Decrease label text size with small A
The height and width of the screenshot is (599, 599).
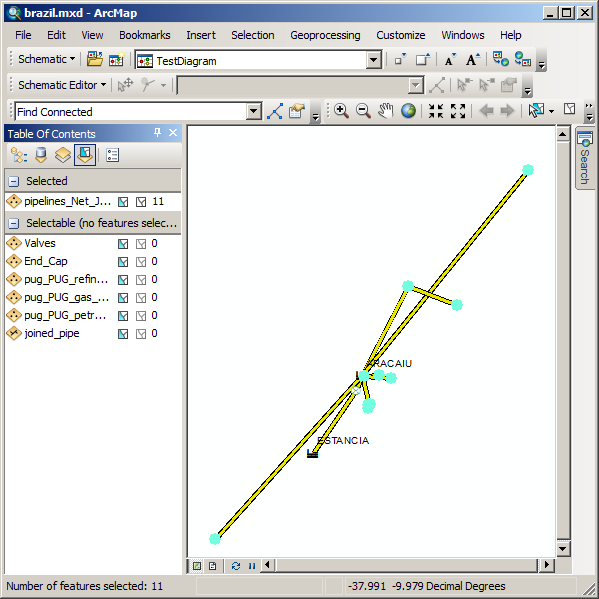450,60
